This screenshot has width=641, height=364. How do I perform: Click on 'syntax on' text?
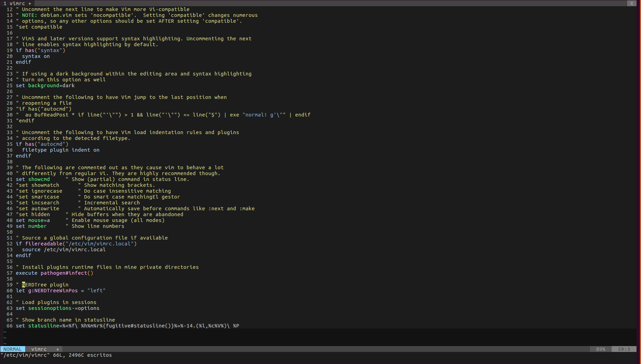(x=36, y=56)
